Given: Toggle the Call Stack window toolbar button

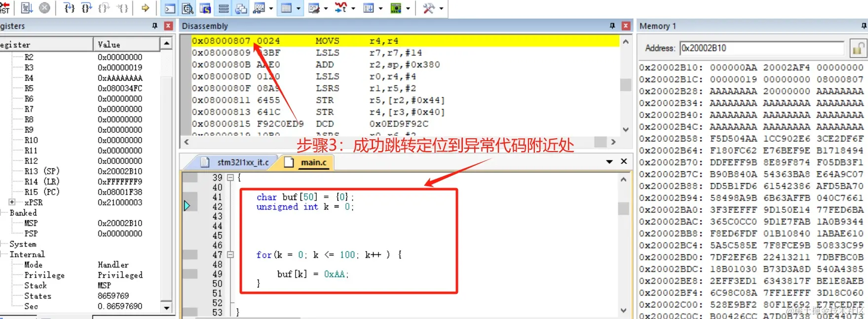Looking at the screenshot, I should (x=241, y=8).
